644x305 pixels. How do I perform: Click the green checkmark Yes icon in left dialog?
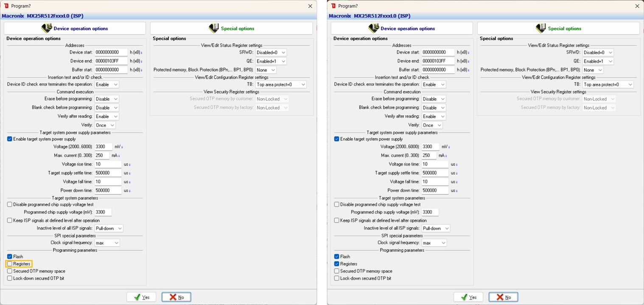click(x=137, y=297)
